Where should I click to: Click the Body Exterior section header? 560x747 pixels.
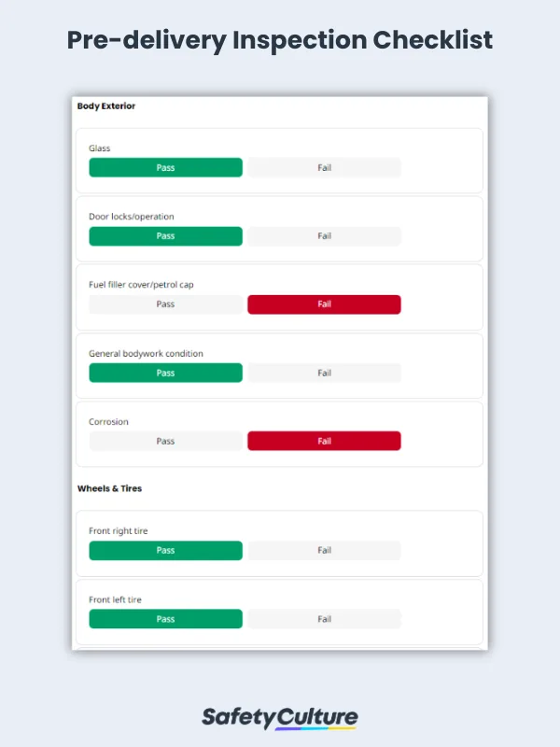106,106
